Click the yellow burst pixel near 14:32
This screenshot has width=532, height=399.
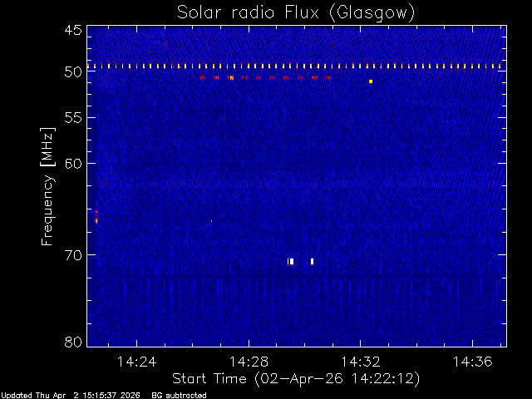click(371, 81)
